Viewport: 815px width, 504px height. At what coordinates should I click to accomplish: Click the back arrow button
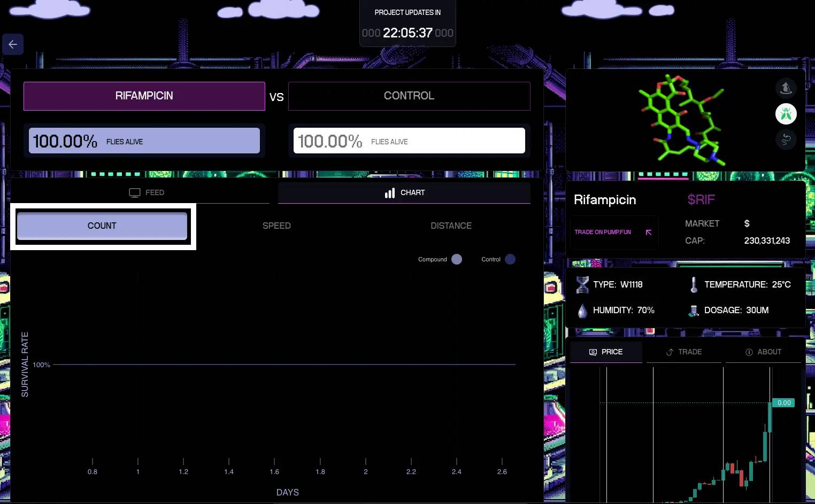[13, 44]
